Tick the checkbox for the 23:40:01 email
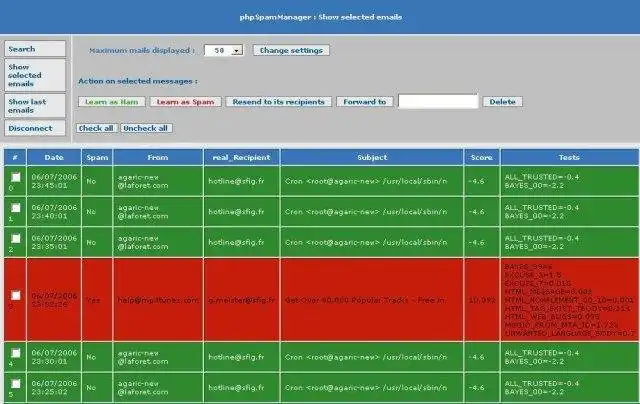 16,208
